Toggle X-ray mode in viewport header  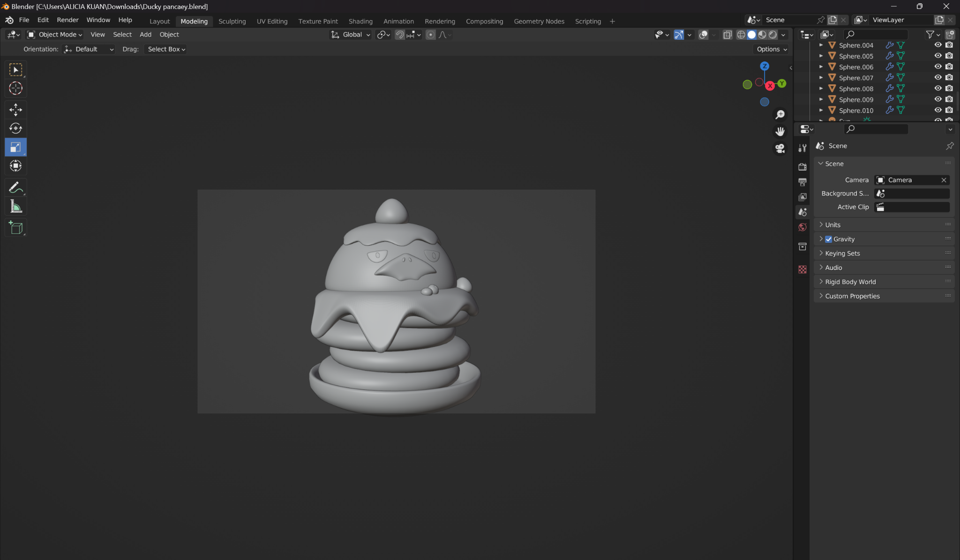pyautogui.click(x=727, y=35)
